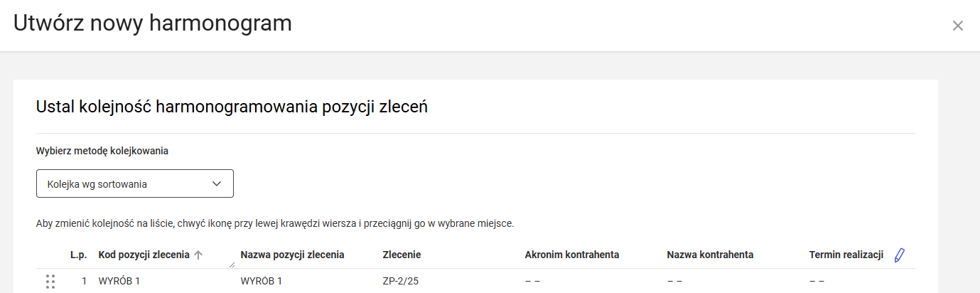Click WYRÓB 1 in the Kod pozycji column

[119, 281]
